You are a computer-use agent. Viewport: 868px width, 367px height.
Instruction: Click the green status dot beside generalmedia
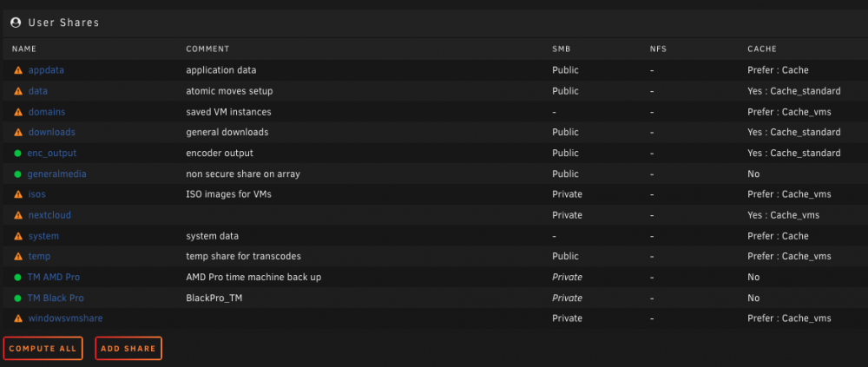(17, 174)
